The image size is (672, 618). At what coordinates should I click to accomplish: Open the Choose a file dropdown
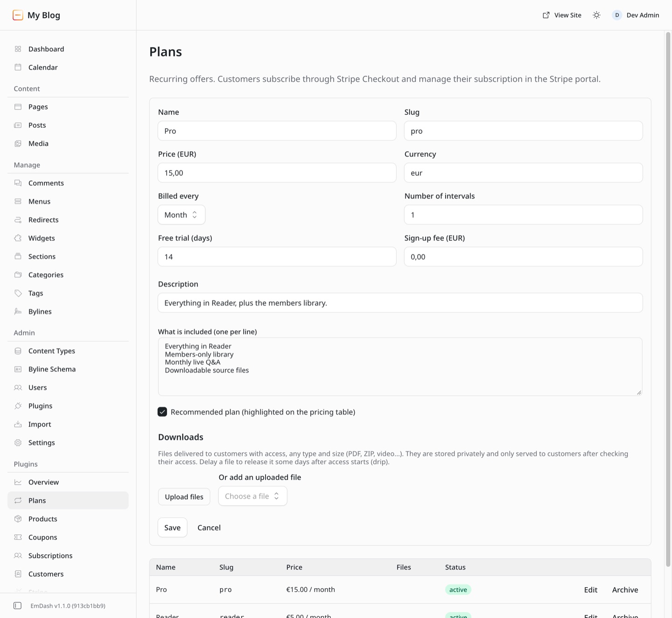click(252, 496)
